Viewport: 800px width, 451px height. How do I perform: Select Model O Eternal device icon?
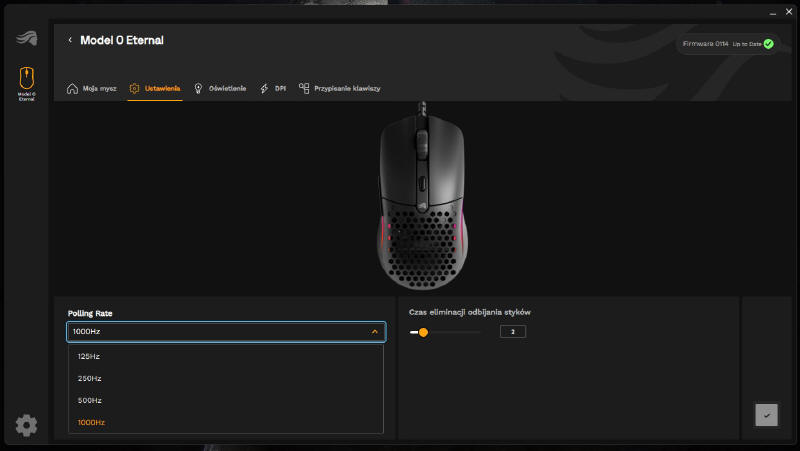coord(26,78)
